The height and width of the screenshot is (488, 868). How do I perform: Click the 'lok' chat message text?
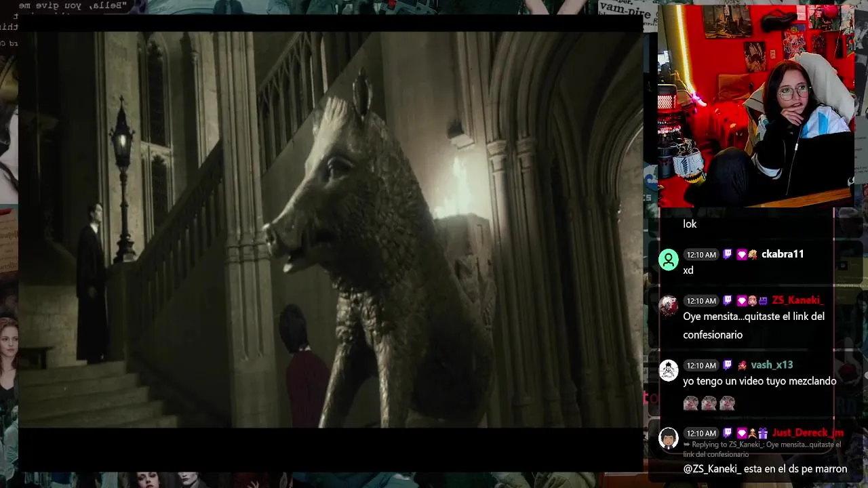click(x=690, y=224)
